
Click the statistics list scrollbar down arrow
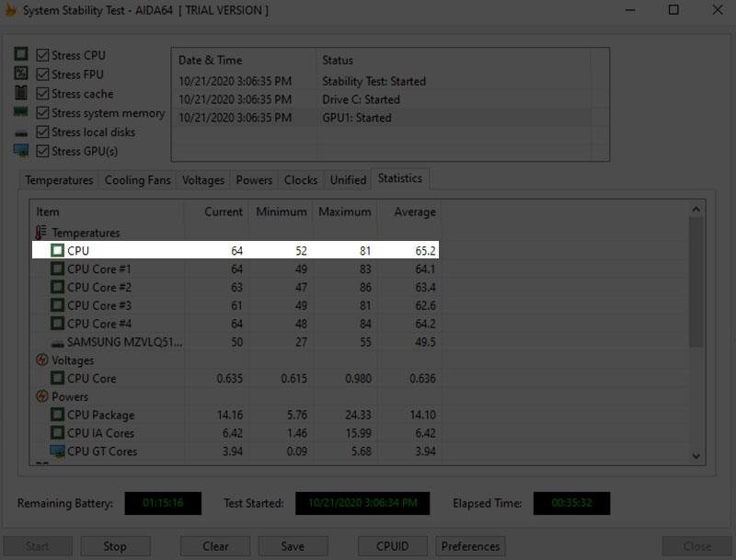click(696, 457)
